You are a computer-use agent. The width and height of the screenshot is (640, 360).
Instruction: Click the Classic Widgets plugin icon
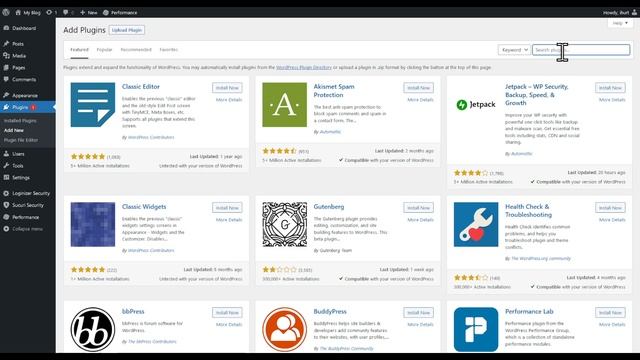pyautogui.click(x=93, y=224)
